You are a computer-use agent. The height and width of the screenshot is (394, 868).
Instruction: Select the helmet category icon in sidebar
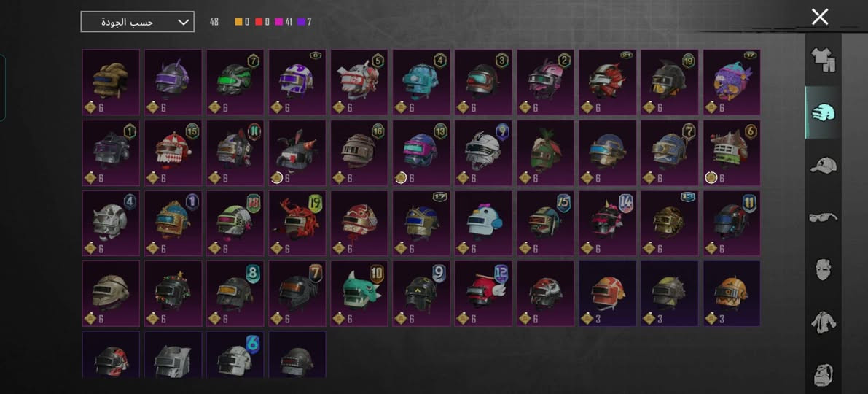[823, 112]
